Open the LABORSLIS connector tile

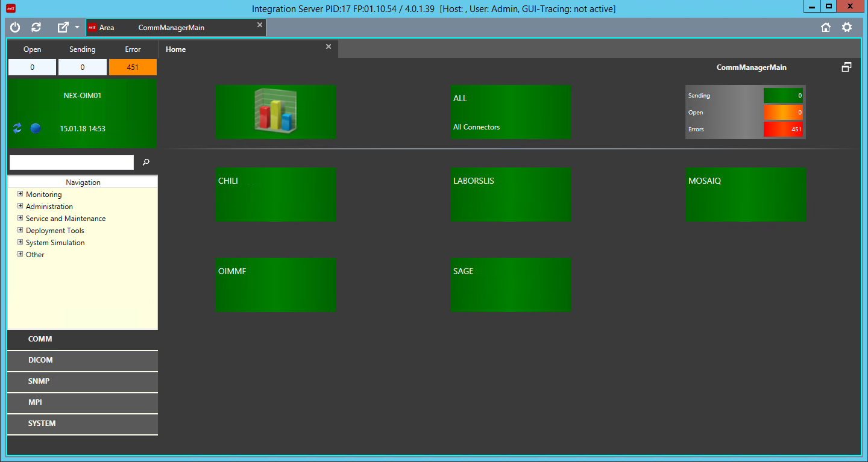point(511,195)
